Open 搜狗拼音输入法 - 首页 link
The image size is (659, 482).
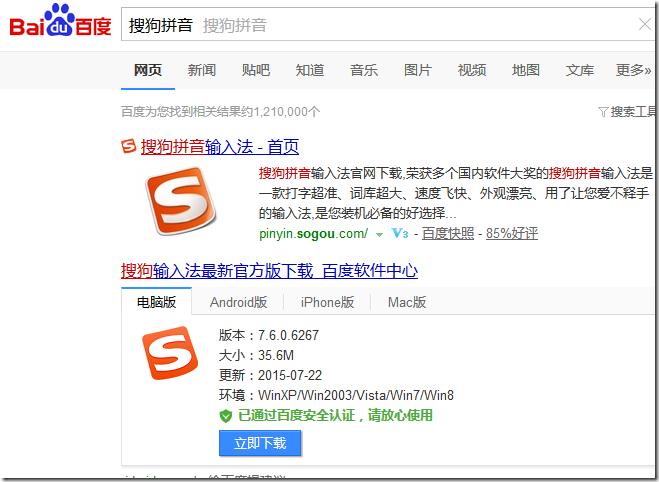coord(220,147)
